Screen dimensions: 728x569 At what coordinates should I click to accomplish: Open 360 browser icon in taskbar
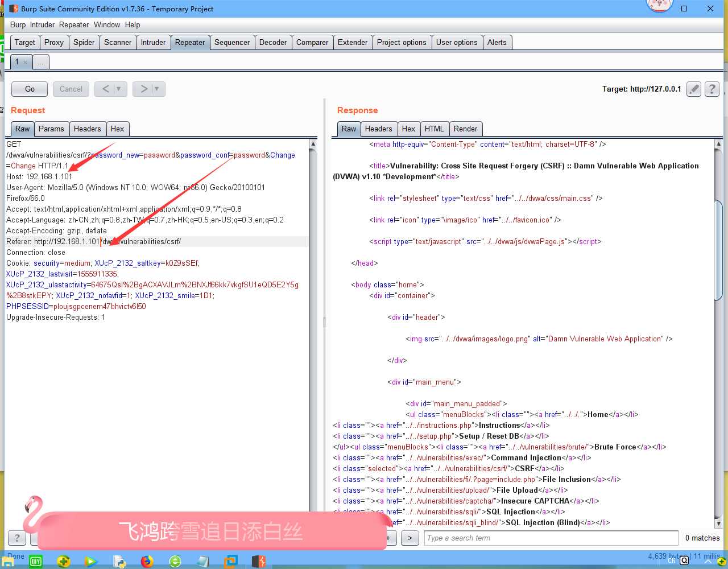coord(175,561)
